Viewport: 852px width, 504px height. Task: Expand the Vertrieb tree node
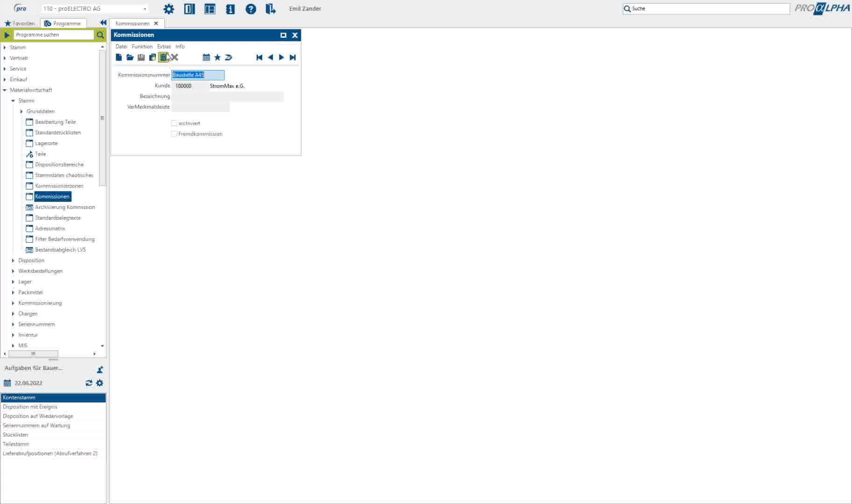pos(5,58)
